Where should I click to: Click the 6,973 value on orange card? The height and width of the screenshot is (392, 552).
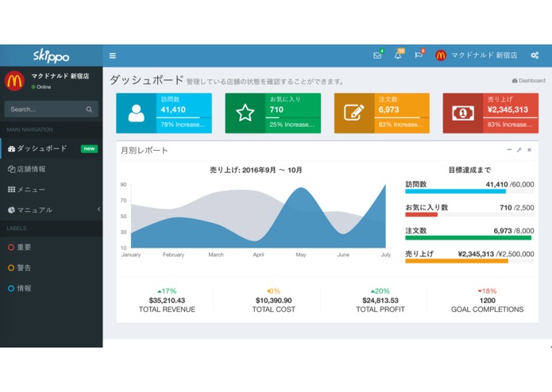[x=388, y=110]
